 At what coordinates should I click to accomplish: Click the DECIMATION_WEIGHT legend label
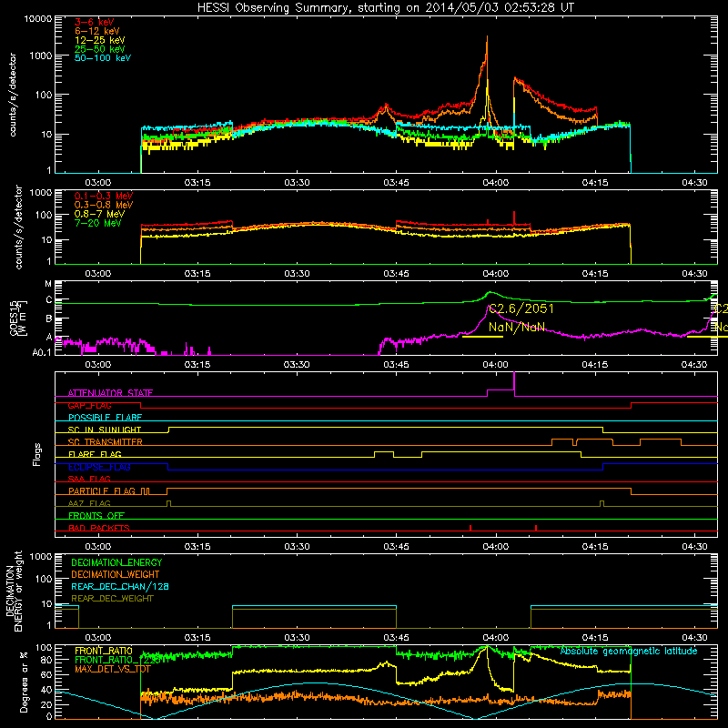click(x=116, y=575)
